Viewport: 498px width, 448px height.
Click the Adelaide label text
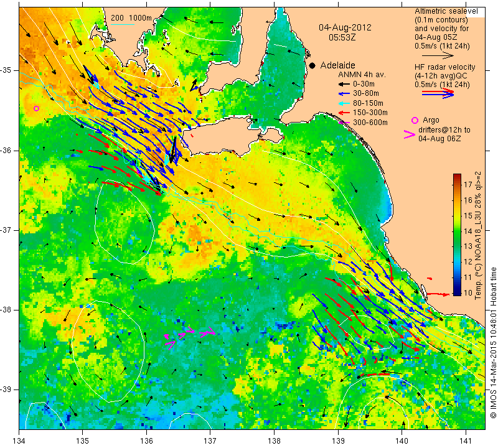click(x=337, y=65)
